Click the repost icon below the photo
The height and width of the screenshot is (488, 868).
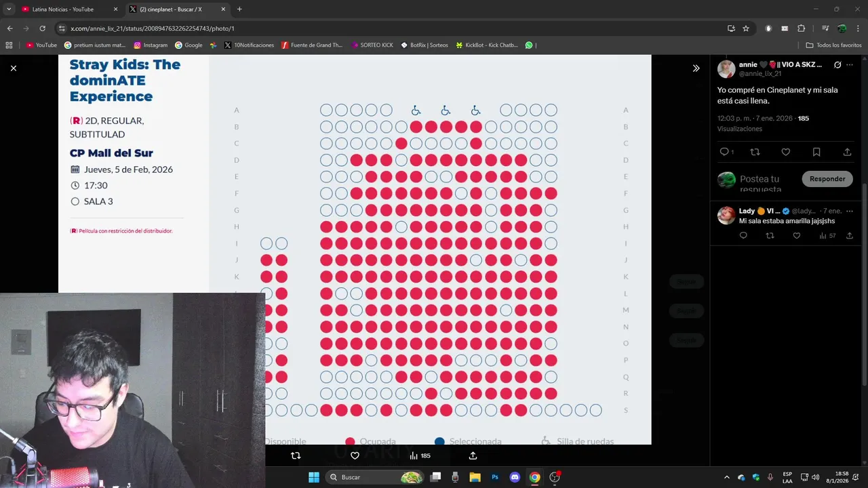click(x=296, y=455)
